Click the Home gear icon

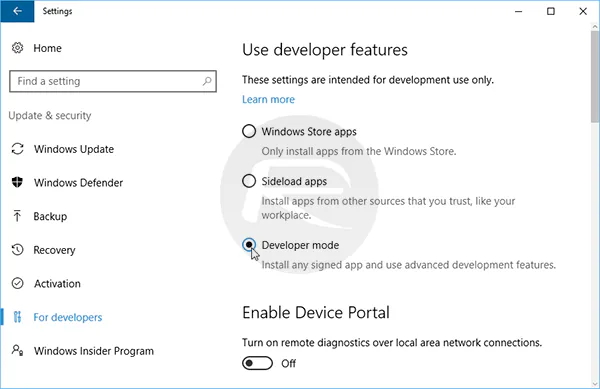click(x=17, y=48)
